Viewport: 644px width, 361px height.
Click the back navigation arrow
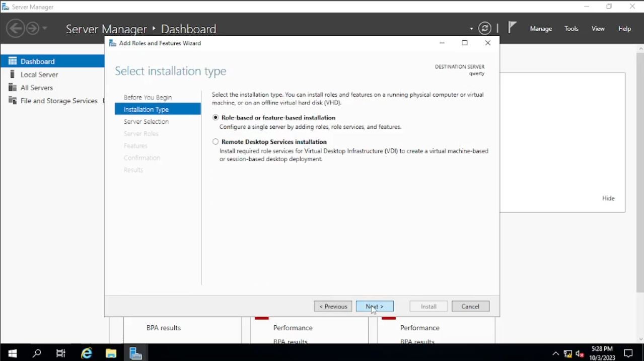tap(16, 28)
